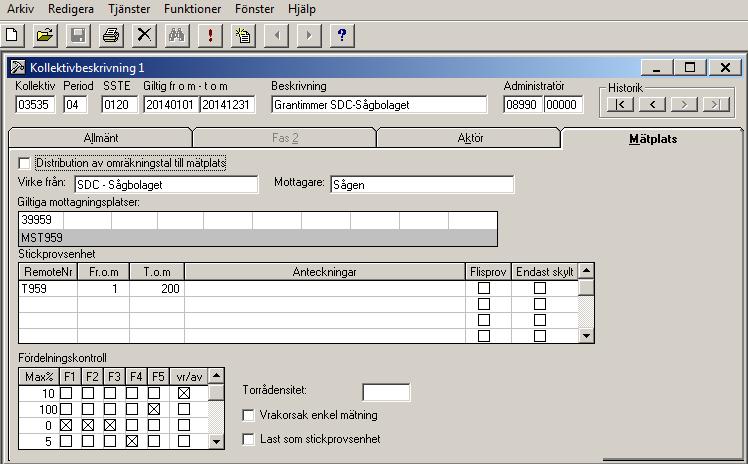Image resolution: width=748 pixels, height=464 pixels.
Task: Click the binoculars Search toolbar icon
Action: tap(177, 35)
